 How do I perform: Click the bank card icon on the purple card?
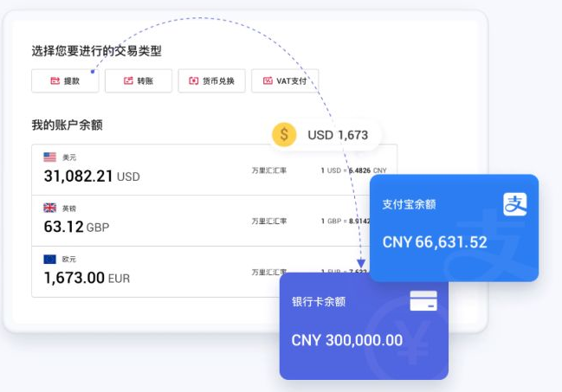click(423, 300)
